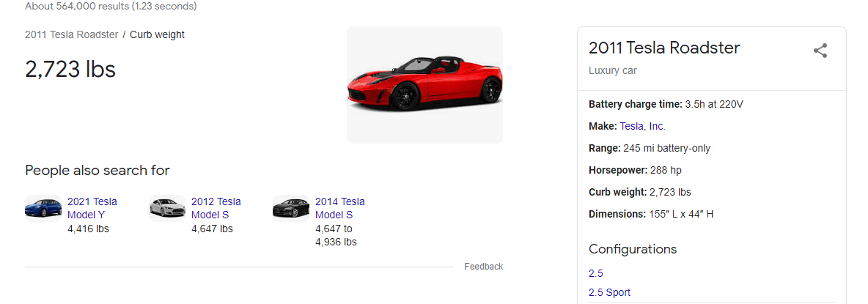Click the Battery charge time label
This screenshot has width=868, height=304.
tap(635, 104)
